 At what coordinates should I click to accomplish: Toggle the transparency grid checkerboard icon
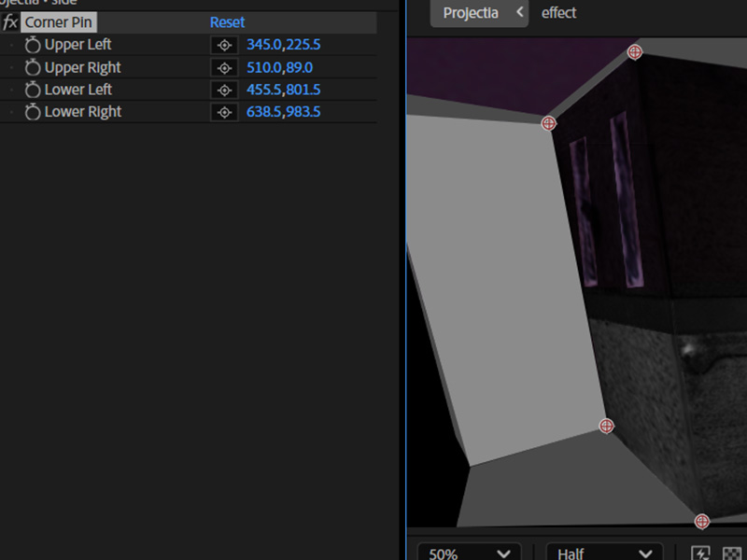tap(734, 553)
